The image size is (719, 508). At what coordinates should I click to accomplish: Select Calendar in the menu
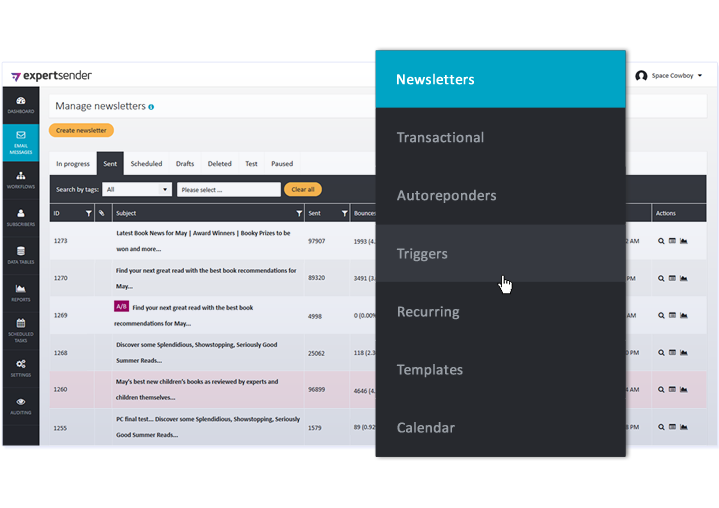pos(500,427)
